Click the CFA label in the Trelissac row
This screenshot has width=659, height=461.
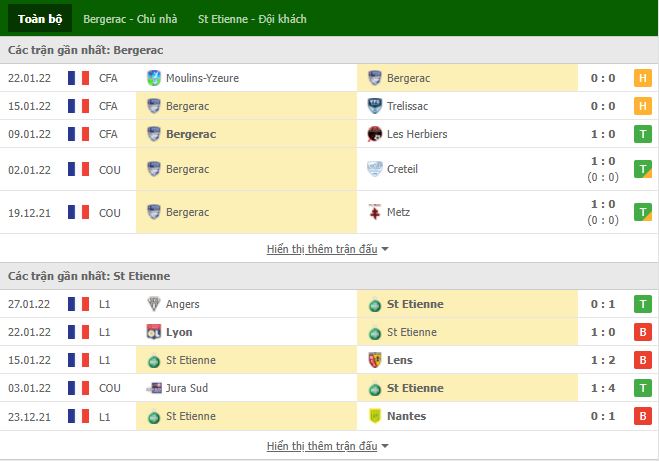pos(108,106)
